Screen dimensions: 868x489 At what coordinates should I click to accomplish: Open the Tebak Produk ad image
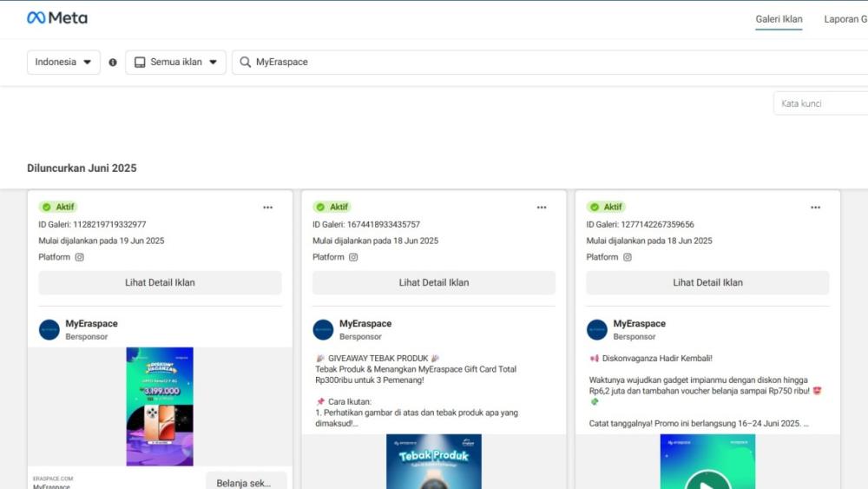click(434, 461)
